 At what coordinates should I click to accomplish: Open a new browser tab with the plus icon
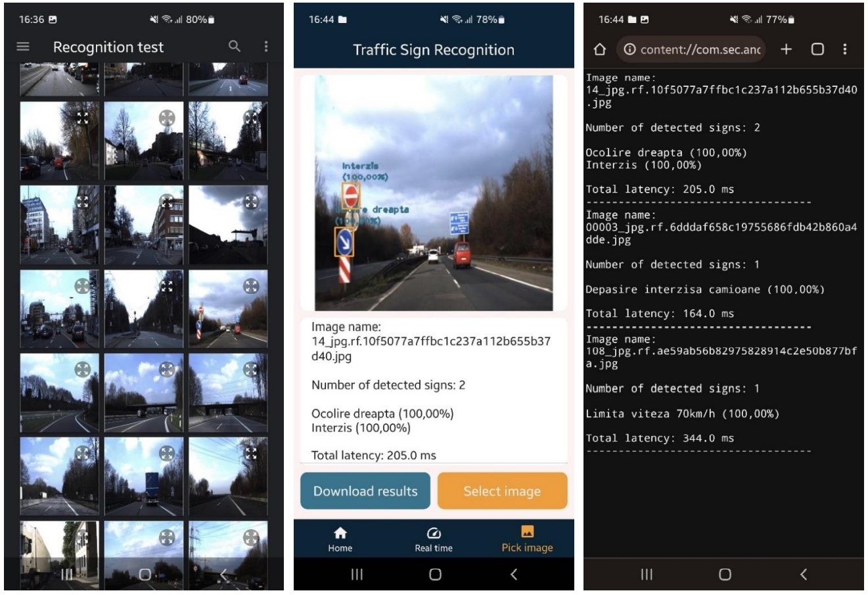[x=786, y=49]
